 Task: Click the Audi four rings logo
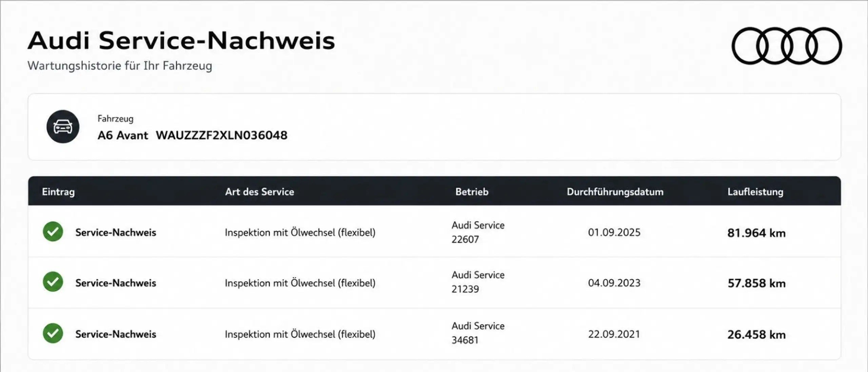[x=787, y=46]
